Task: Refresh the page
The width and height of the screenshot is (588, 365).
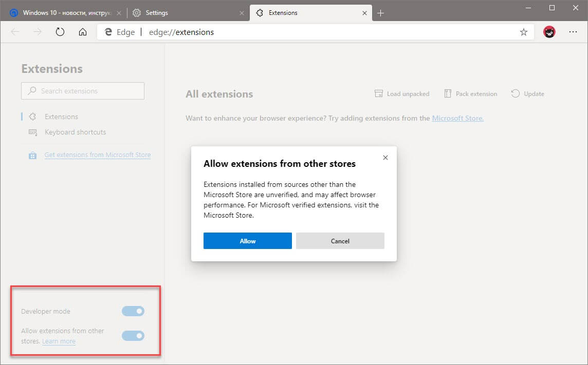Action: coord(60,32)
